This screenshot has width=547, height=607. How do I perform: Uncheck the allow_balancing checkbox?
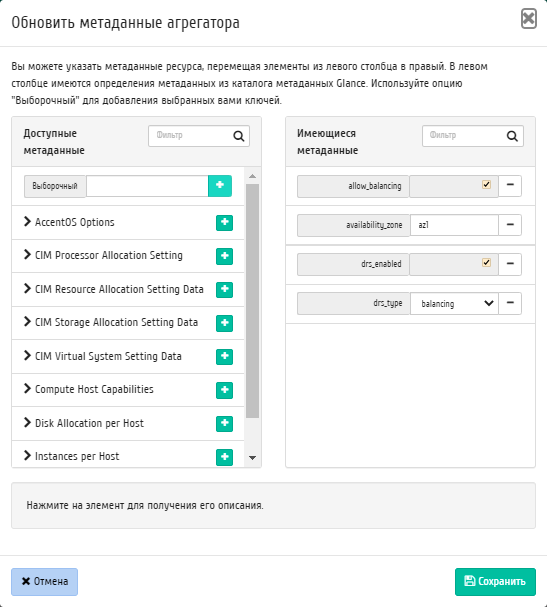[x=486, y=185]
